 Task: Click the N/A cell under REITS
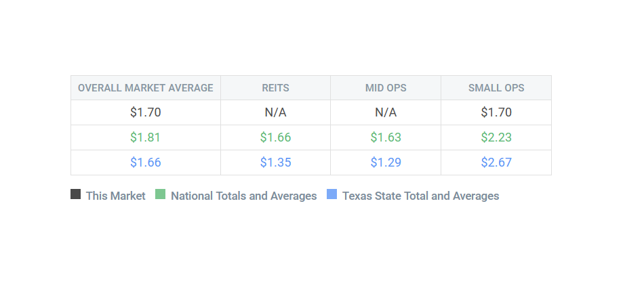275,112
